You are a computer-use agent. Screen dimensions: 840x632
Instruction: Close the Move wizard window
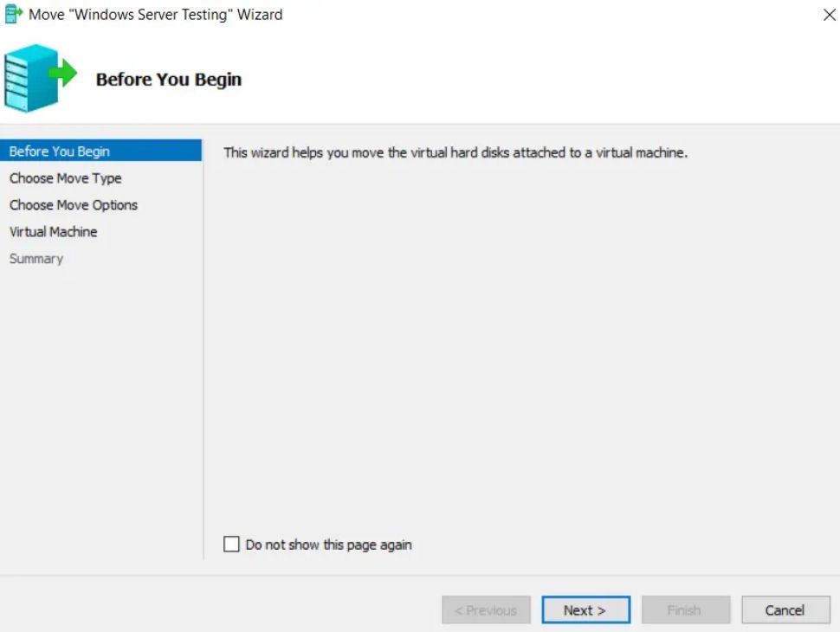point(830,15)
